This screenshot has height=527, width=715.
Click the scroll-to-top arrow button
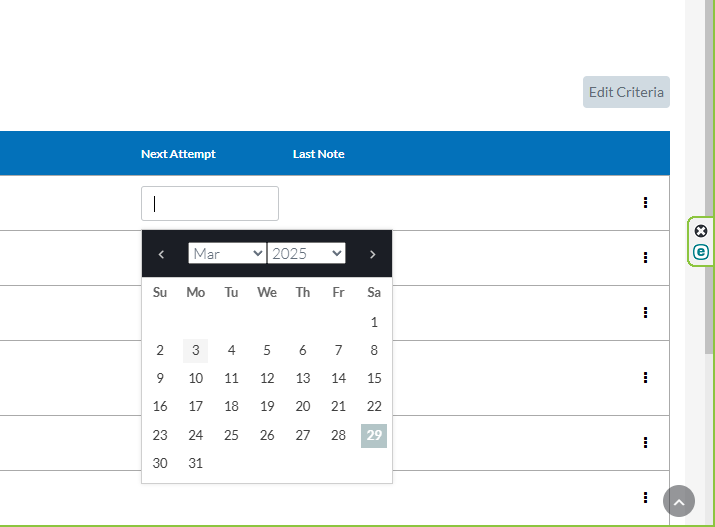[679, 501]
